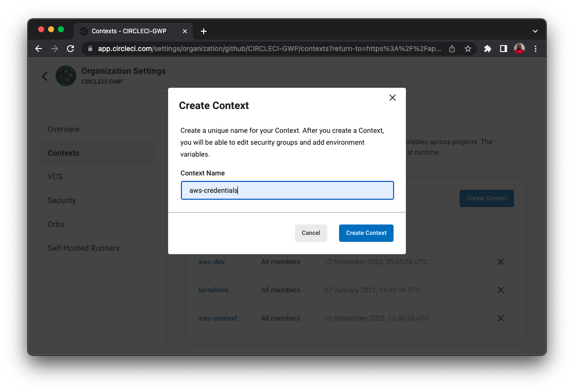The image size is (574, 392).
Task: Click inside the Context Name input field
Action: tap(287, 190)
